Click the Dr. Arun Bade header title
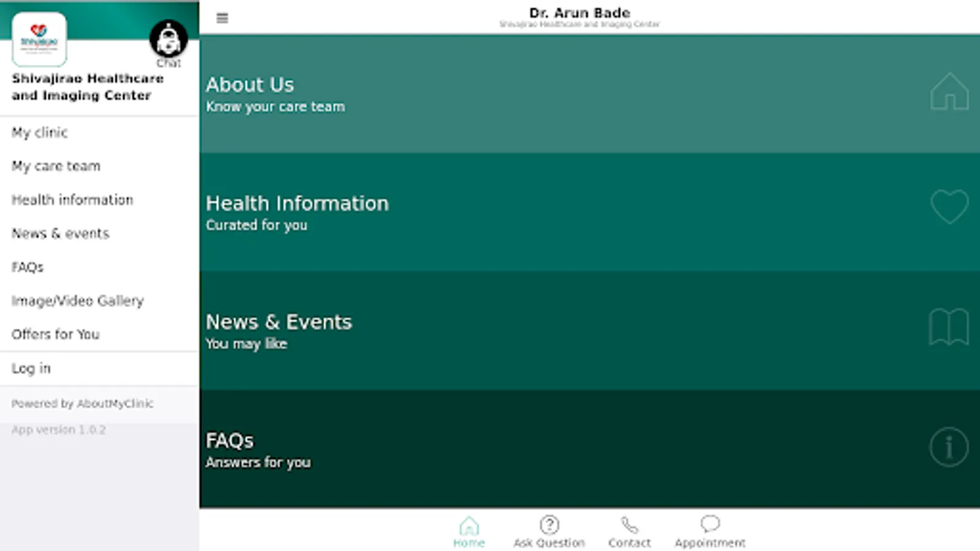This screenshot has height=551, width=980. [579, 13]
